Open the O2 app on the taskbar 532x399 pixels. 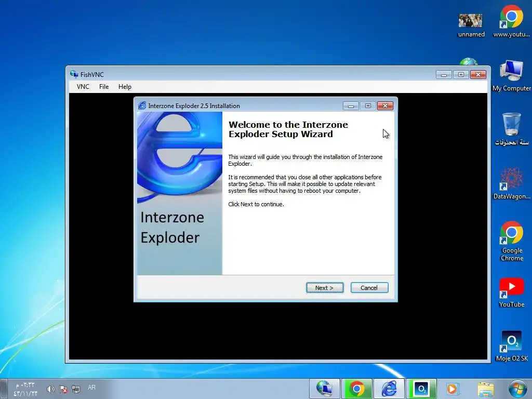pyautogui.click(x=421, y=389)
